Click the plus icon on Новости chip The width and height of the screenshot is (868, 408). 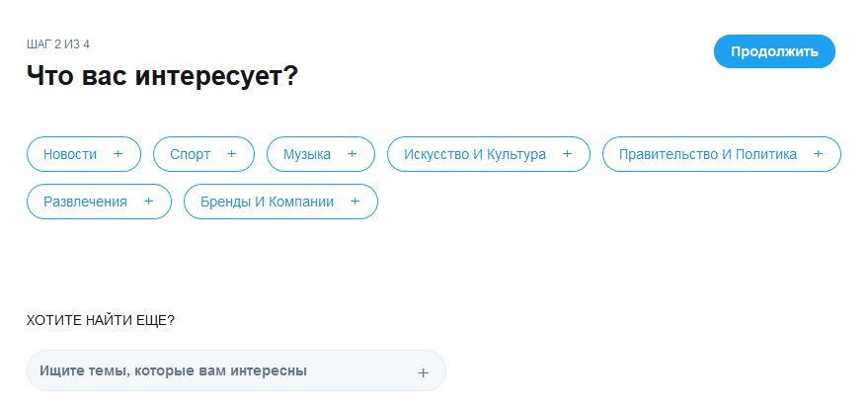[118, 154]
